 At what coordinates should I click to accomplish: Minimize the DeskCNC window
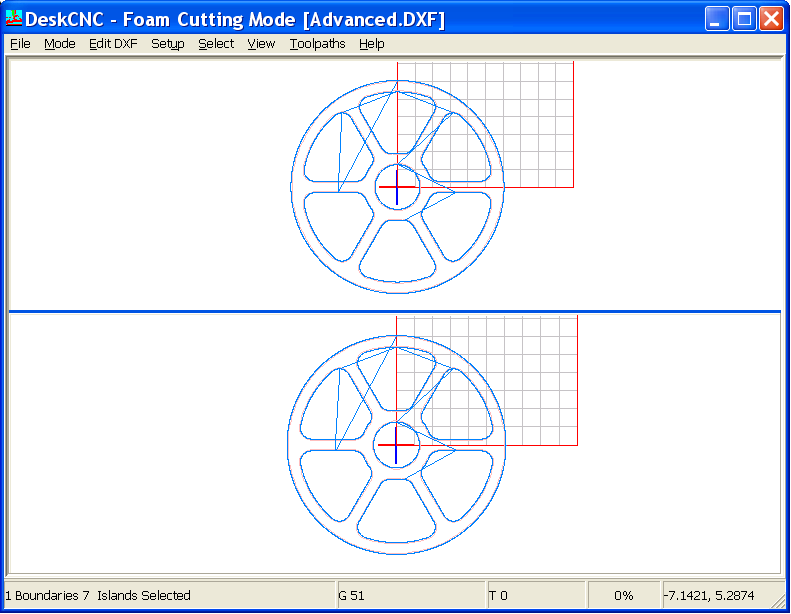[717, 18]
